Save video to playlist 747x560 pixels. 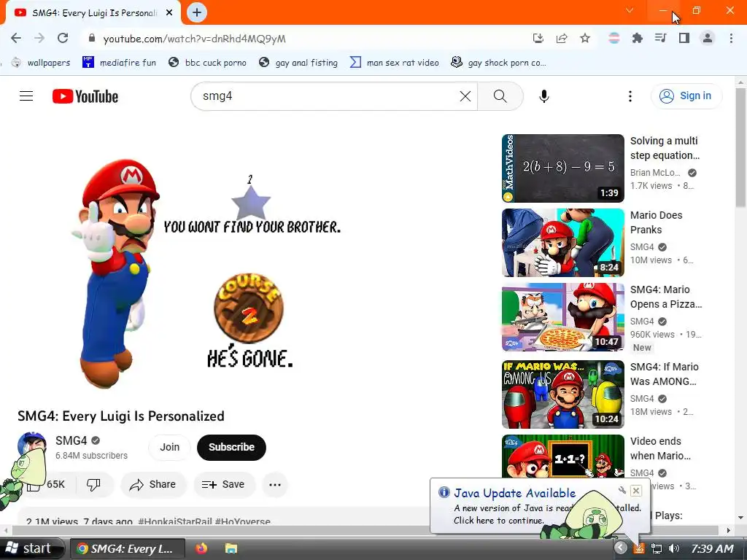[223, 484]
